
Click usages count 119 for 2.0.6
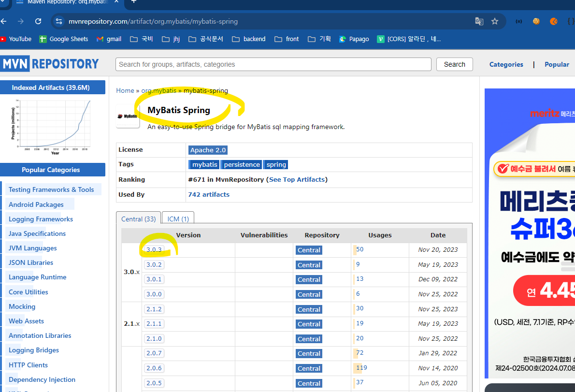pyautogui.click(x=361, y=368)
